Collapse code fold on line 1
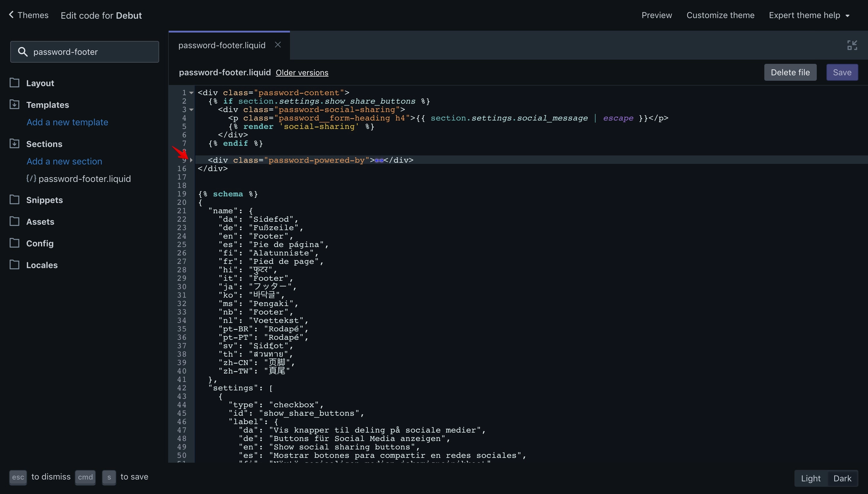868x494 pixels. tap(191, 93)
